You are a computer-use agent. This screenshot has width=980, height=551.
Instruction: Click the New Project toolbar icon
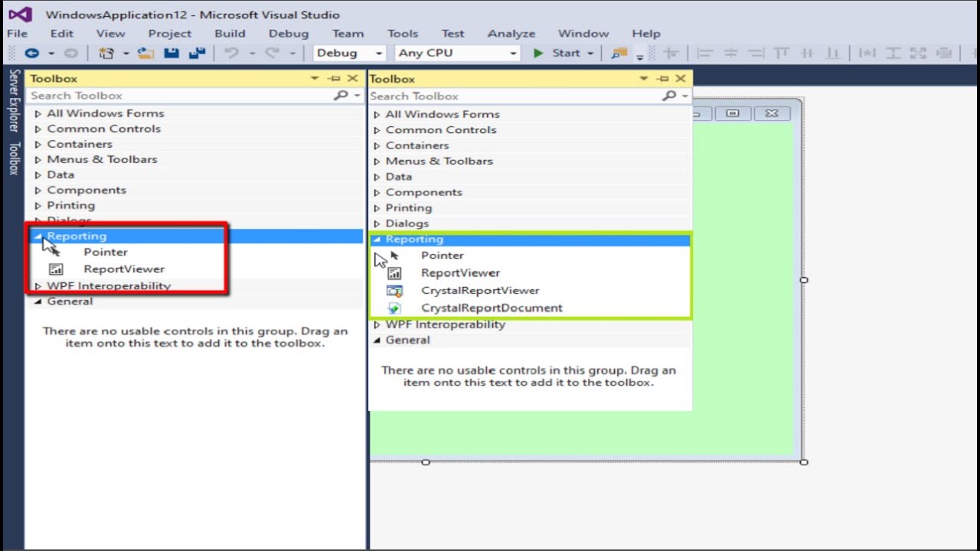pos(106,53)
